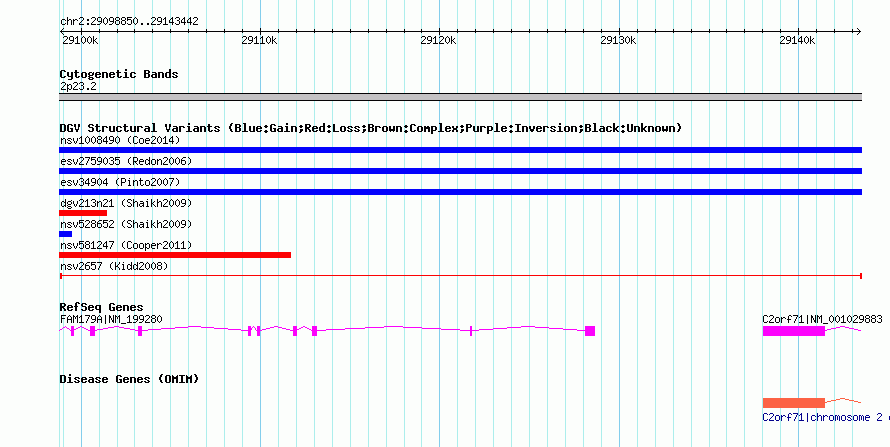Click the grey 2p23.2 cytogenetic band bar

[460, 97]
